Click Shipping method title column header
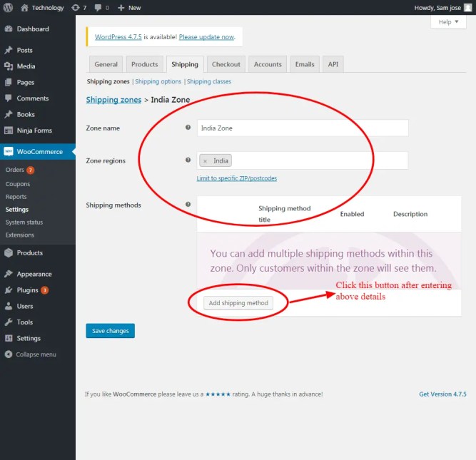The width and height of the screenshot is (476, 460). [285, 214]
